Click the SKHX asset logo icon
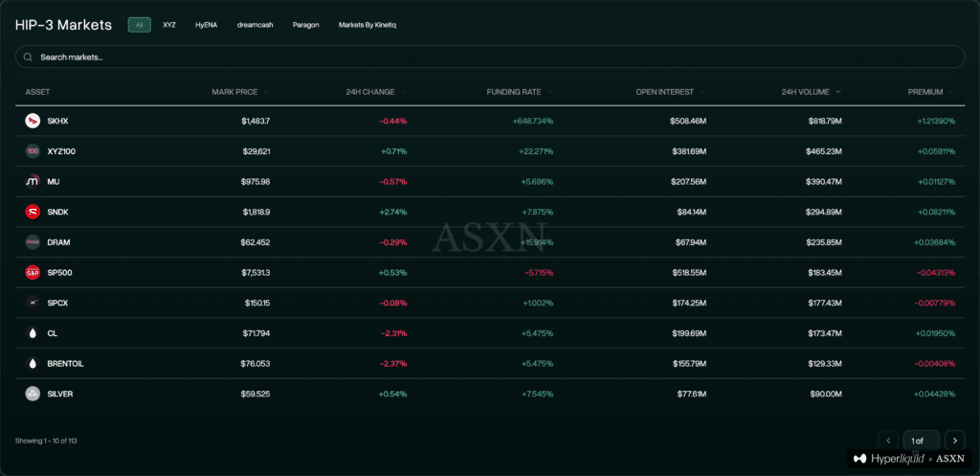 pos(33,121)
